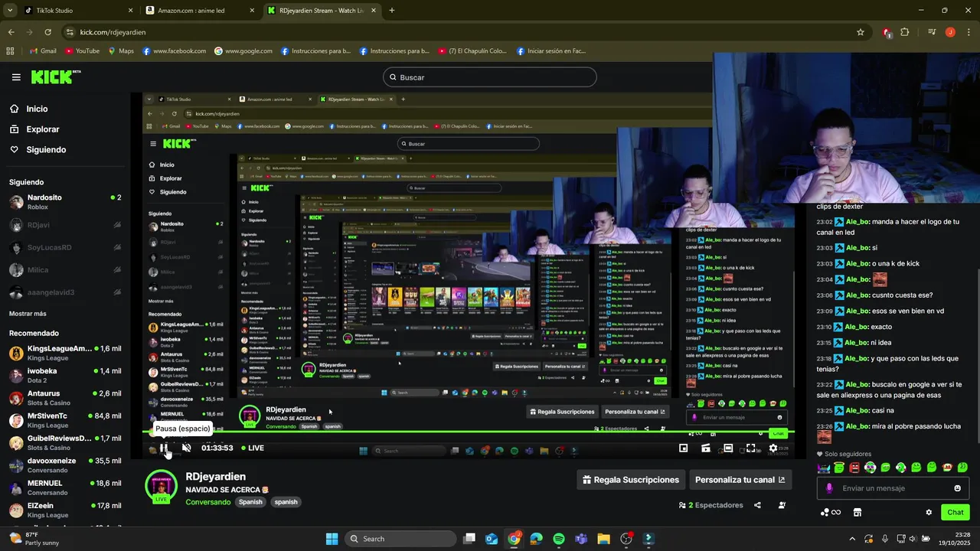The image size is (980, 551).
Task: Toggle theater mode in player
Action: (x=728, y=448)
